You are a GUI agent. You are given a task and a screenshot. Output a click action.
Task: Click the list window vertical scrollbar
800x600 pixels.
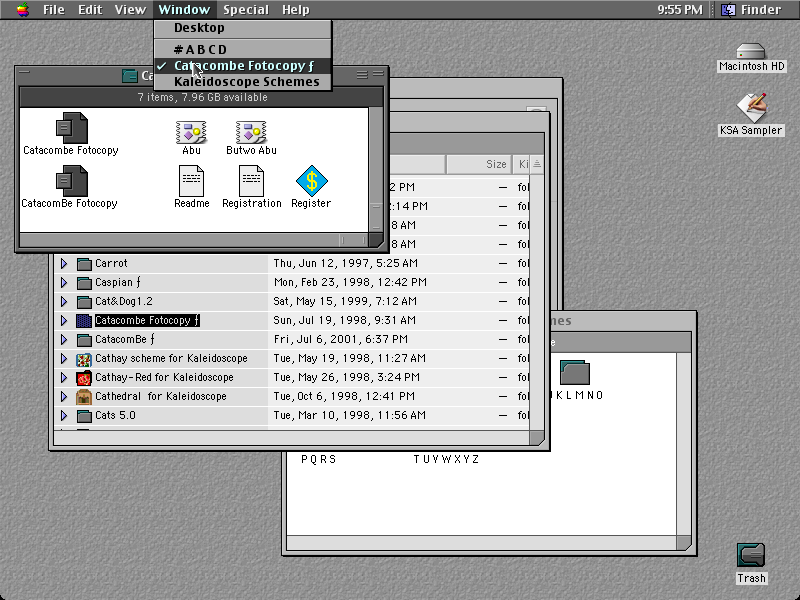coord(537,301)
